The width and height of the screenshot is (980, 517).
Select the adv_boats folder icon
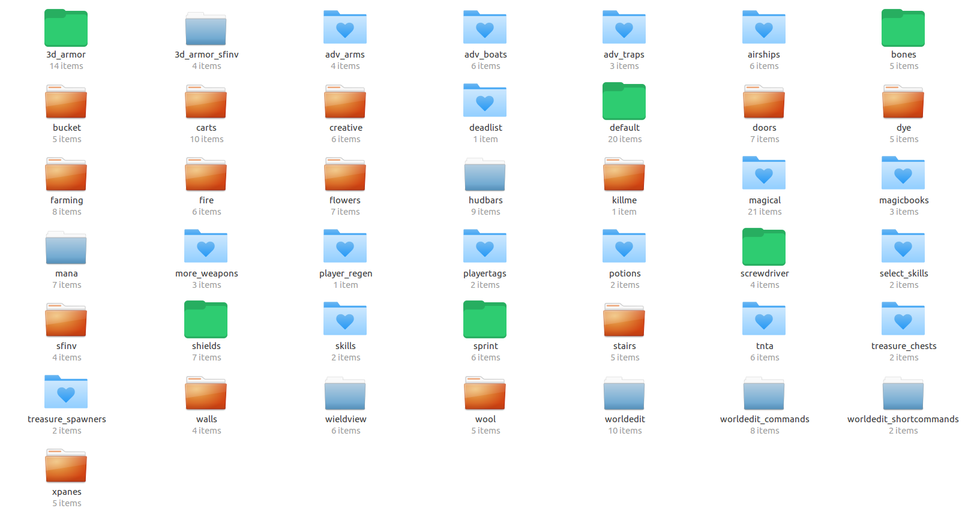pyautogui.click(x=485, y=27)
